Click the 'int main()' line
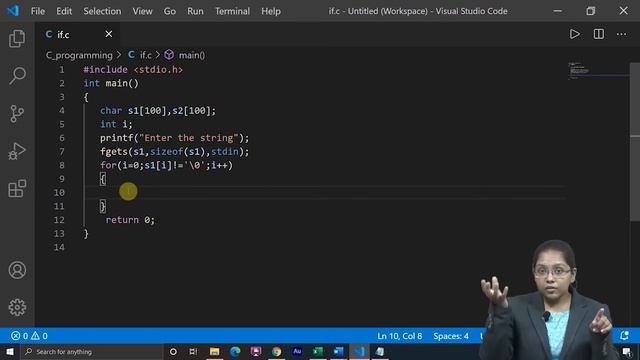 [x=111, y=83]
